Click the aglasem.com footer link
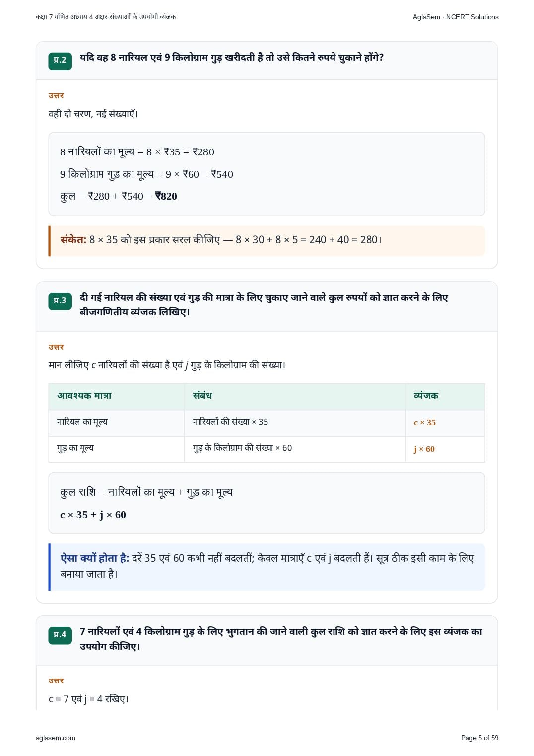This screenshot has height=756, width=534. click(56, 738)
